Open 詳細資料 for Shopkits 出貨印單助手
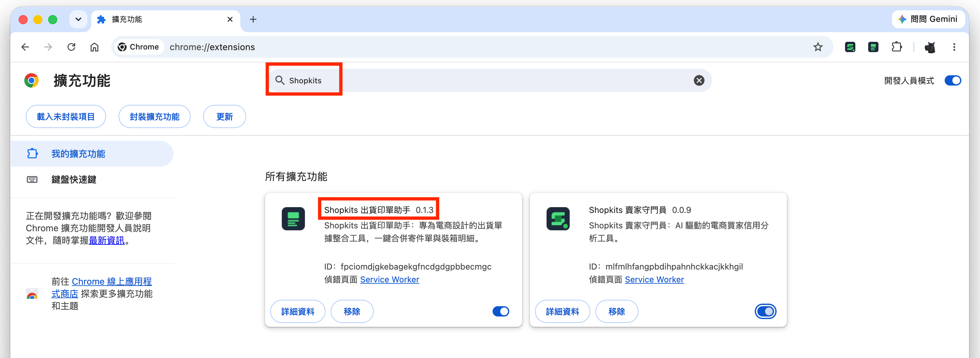The width and height of the screenshot is (980, 358). pyautogui.click(x=298, y=312)
